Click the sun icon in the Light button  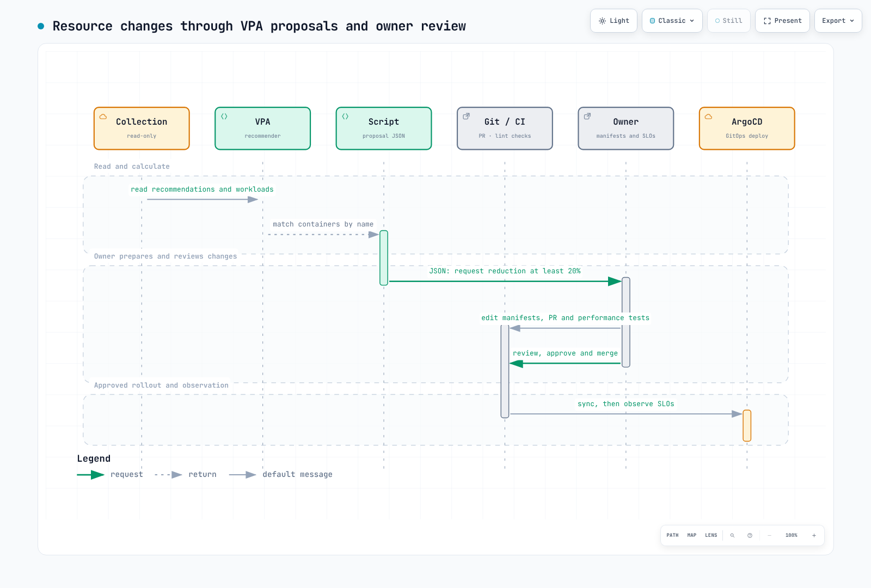tap(602, 21)
